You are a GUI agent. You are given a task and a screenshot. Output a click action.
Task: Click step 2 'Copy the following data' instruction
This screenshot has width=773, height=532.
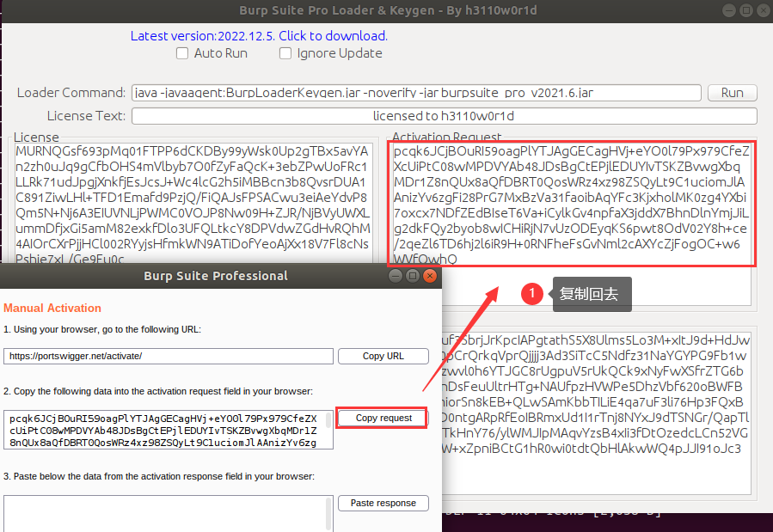tap(158, 392)
